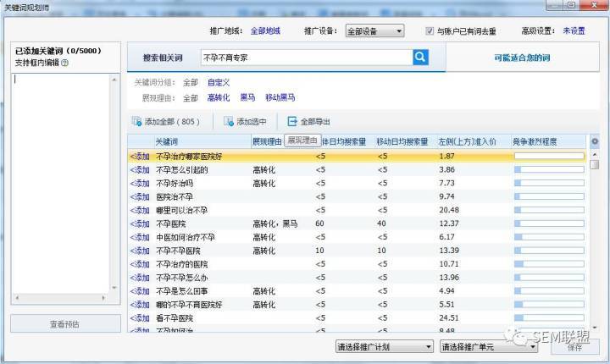Close the 关键词规划师 window

tap(594, 5)
